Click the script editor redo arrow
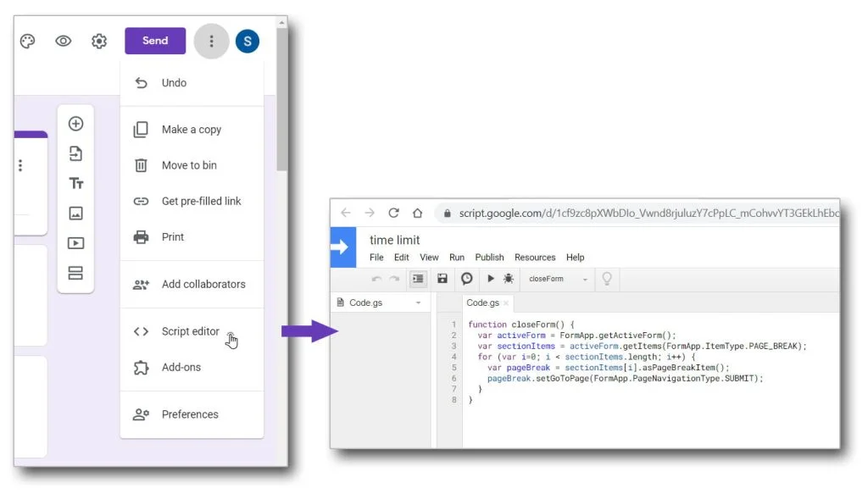The height and width of the screenshot is (494, 868). pyautogui.click(x=394, y=279)
